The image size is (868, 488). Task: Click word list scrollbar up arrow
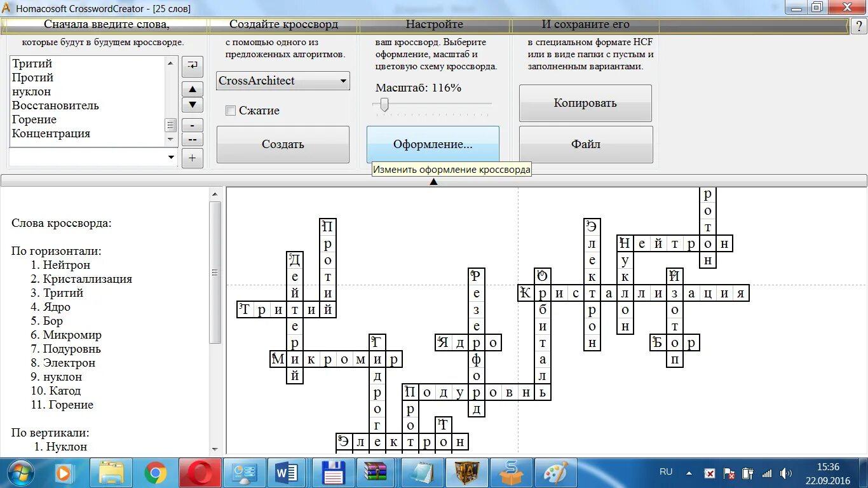pos(170,63)
